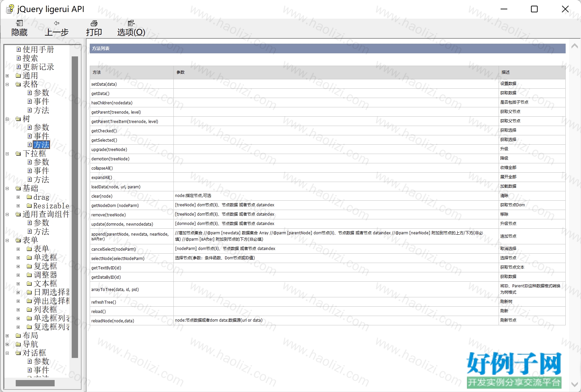Select 参数 under 树
Viewport: 581px width, 392px height.
(41, 127)
